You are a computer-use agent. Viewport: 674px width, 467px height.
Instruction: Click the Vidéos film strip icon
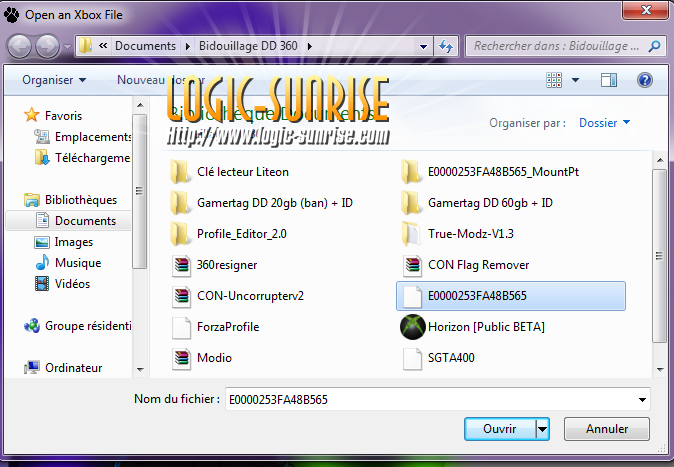coord(42,284)
